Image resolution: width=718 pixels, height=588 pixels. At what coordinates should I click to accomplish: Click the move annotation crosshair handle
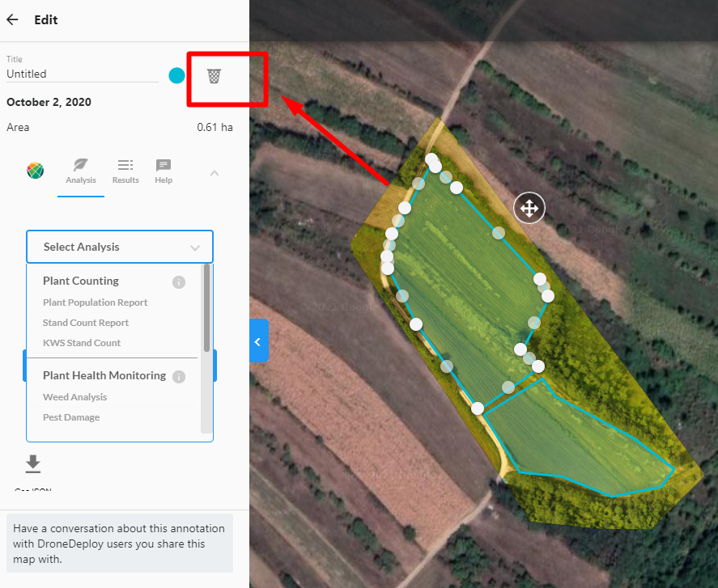tap(529, 208)
